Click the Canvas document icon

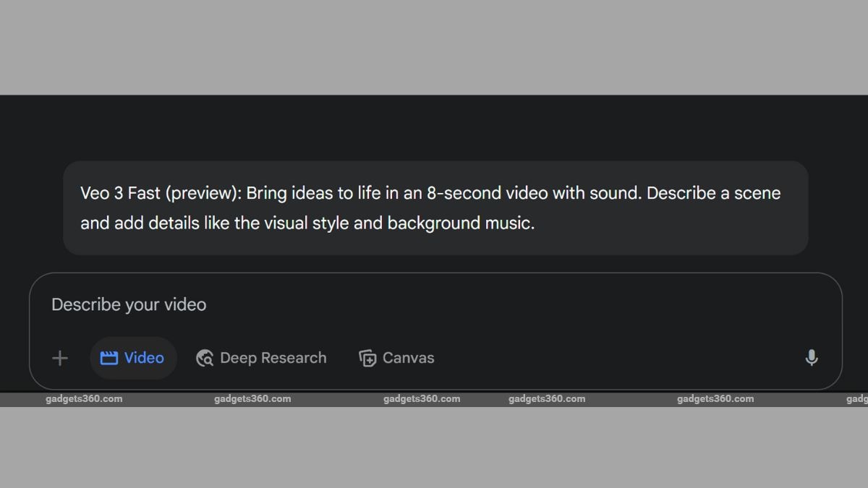pos(367,358)
